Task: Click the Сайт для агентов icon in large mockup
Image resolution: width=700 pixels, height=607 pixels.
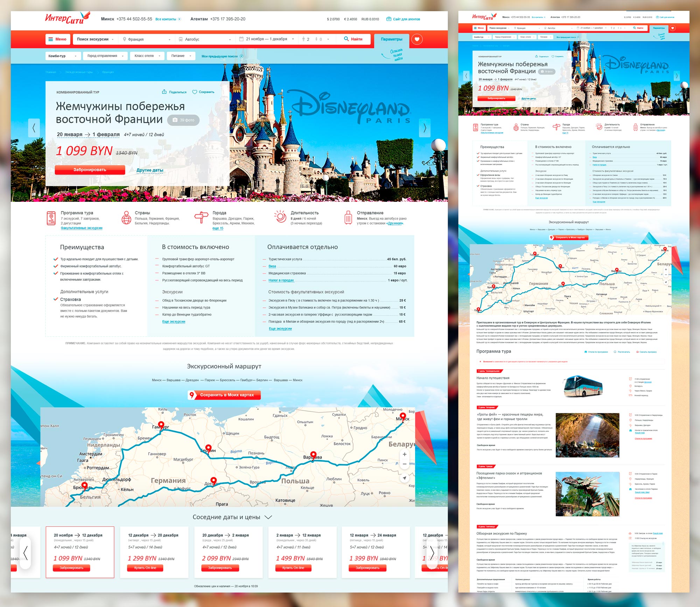Action: [388, 19]
